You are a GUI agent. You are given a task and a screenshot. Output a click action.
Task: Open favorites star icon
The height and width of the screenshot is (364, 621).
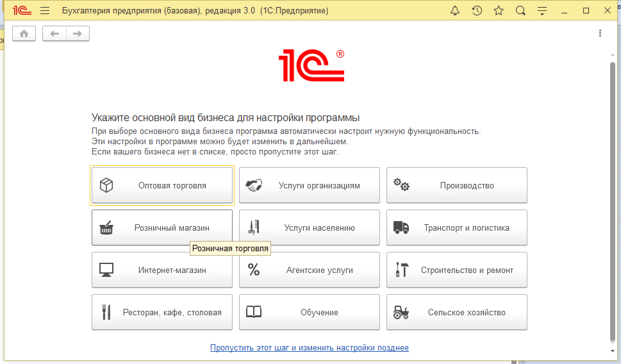point(499,11)
